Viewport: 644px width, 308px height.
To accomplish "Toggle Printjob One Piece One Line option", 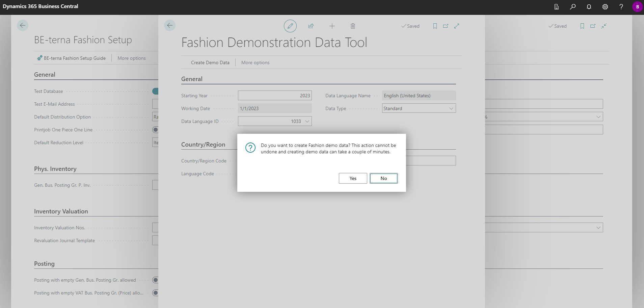I will (x=156, y=129).
